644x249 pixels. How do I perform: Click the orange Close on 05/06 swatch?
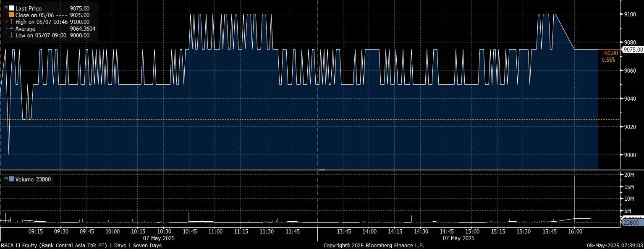coord(11,15)
